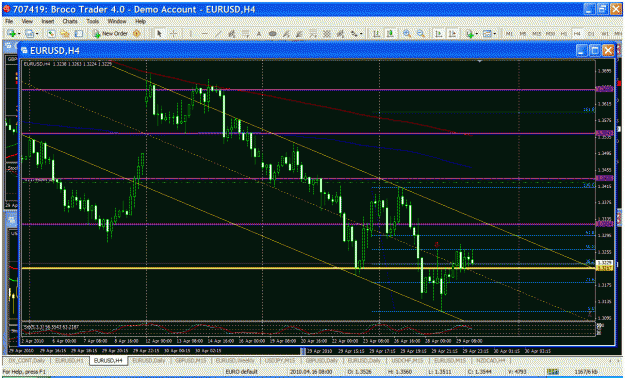The image size is (625, 378).
Task: Select the Cursor arrow tool
Action: click(x=159, y=34)
